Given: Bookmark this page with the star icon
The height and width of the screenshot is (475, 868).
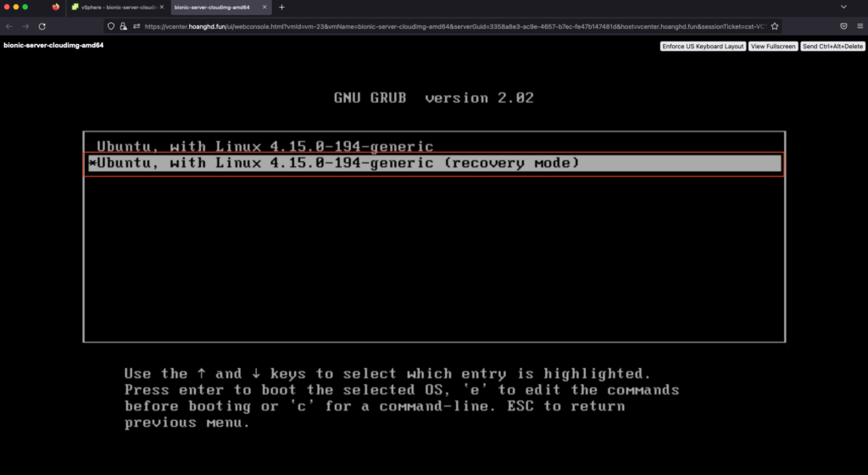Looking at the screenshot, I should 775,26.
